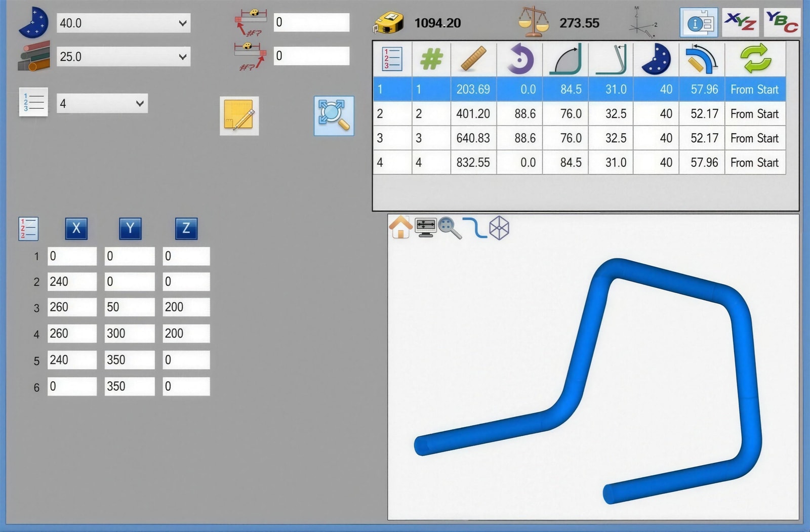The width and height of the screenshot is (810, 532).
Task: Open the yellow notes pencil icon
Action: click(239, 116)
